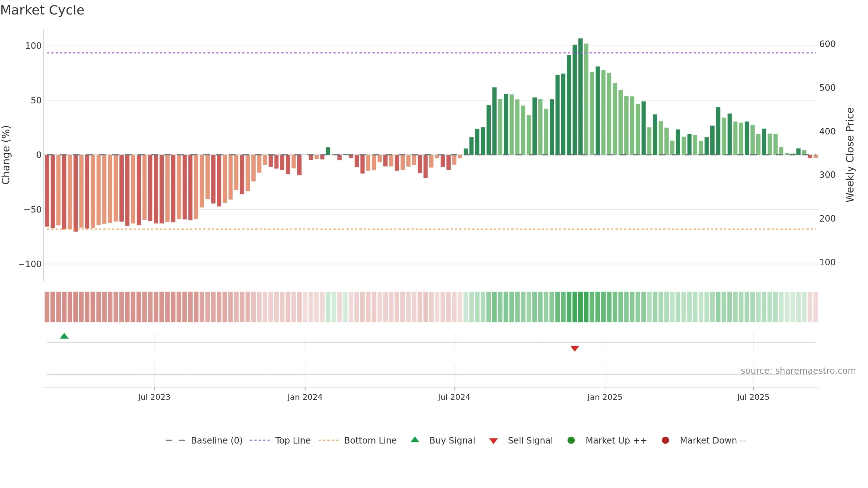Click the red triangle icon in the legend
868x488 pixels.
493,441
